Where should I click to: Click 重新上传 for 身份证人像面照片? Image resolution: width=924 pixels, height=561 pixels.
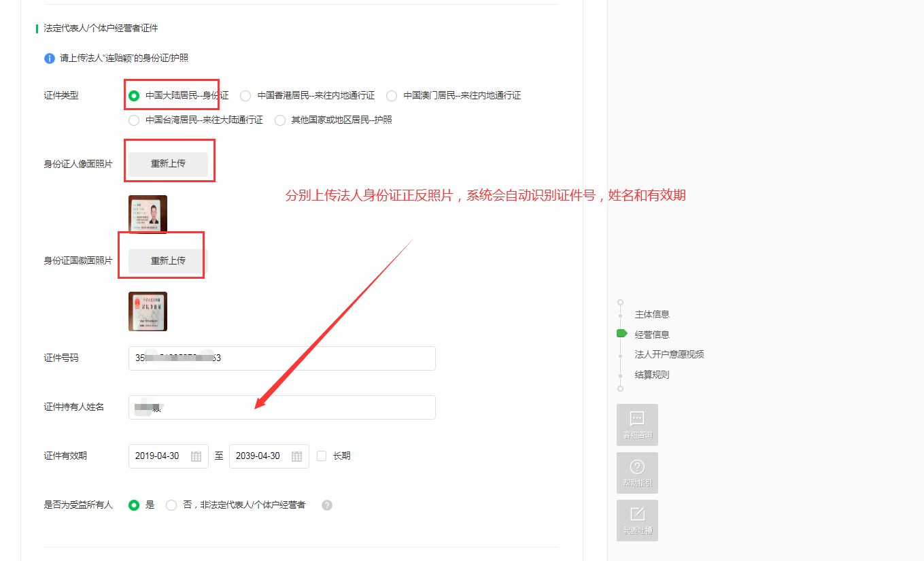point(168,164)
